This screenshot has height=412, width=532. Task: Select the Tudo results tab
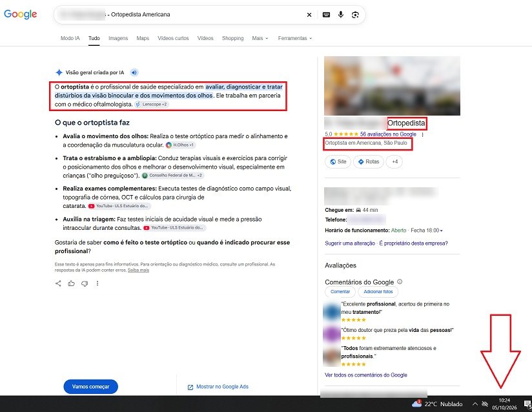point(94,38)
